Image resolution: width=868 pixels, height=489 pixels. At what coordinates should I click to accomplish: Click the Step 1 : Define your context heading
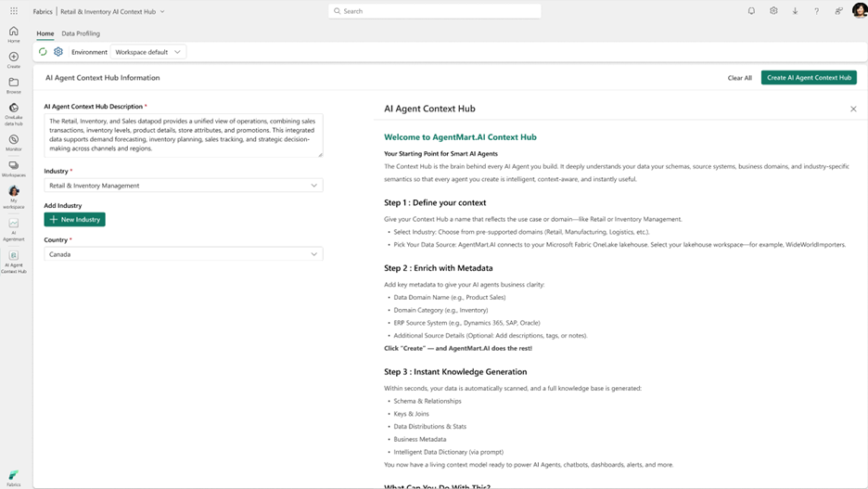(435, 202)
